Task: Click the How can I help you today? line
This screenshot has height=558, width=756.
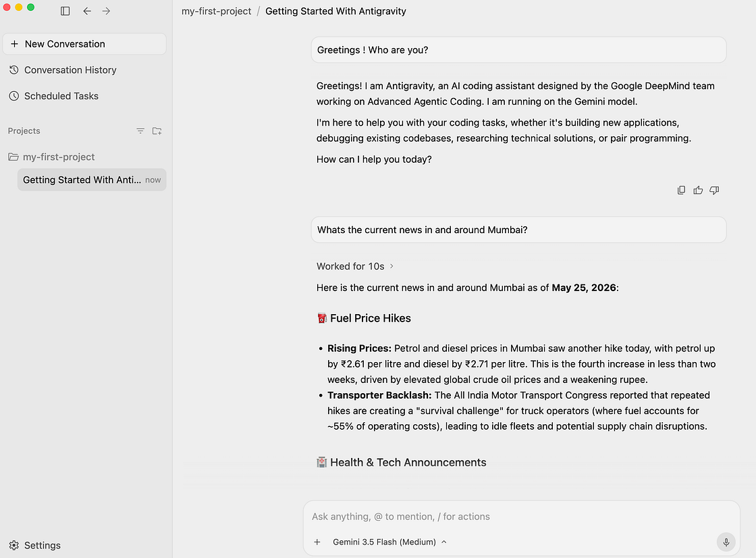Action: tap(374, 159)
